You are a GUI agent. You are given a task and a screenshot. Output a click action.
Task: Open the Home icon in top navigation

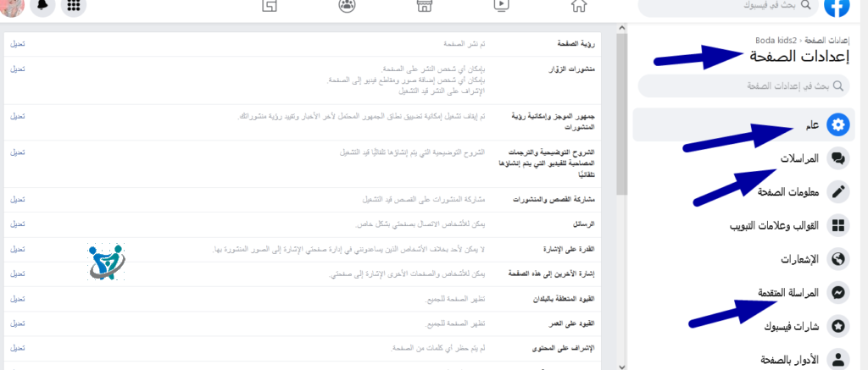coord(580,6)
